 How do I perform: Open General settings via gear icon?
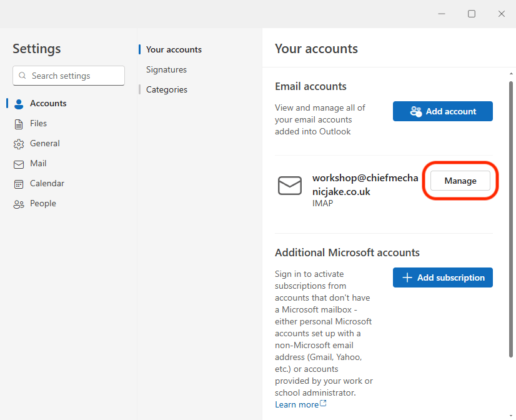pos(19,144)
